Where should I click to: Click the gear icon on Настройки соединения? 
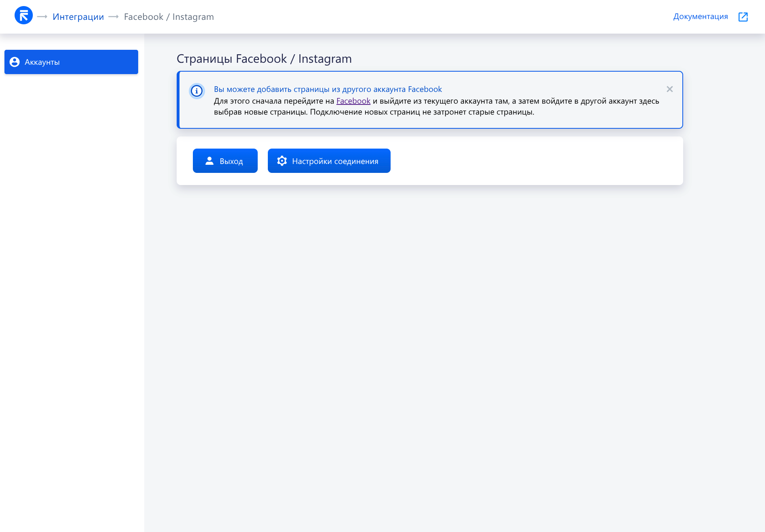[282, 161]
